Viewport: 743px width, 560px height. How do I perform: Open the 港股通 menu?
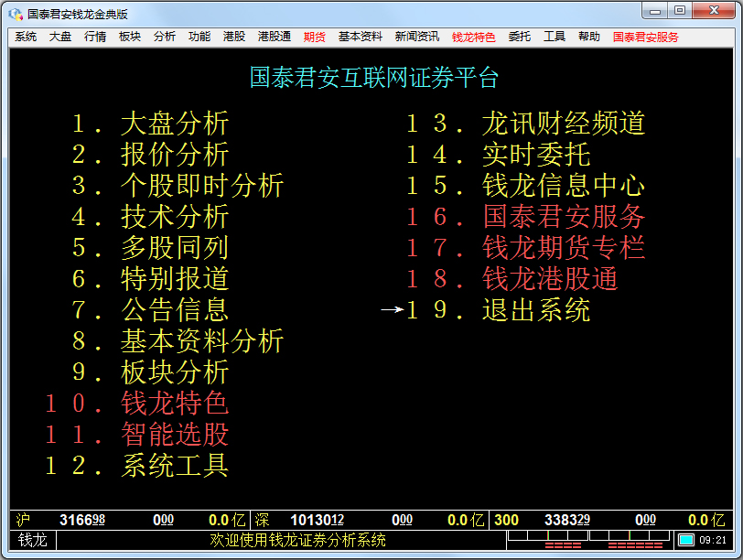click(275, 37)
